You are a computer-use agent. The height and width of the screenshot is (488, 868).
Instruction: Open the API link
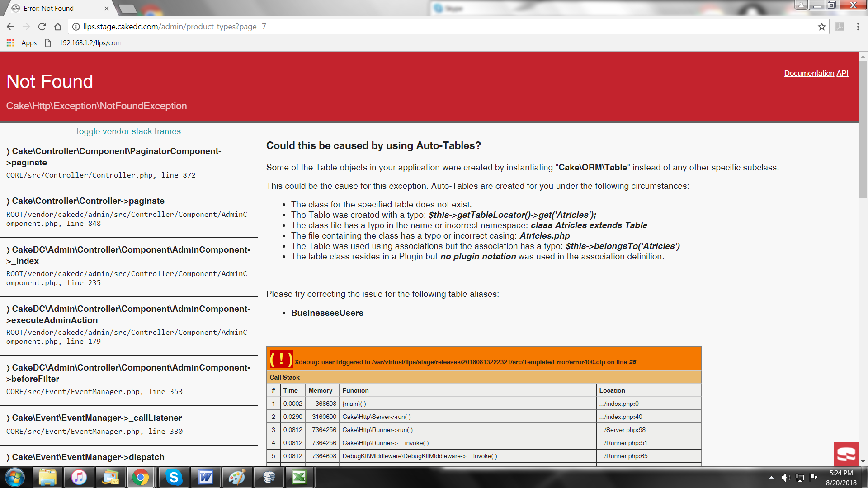[x=842, y=73]
